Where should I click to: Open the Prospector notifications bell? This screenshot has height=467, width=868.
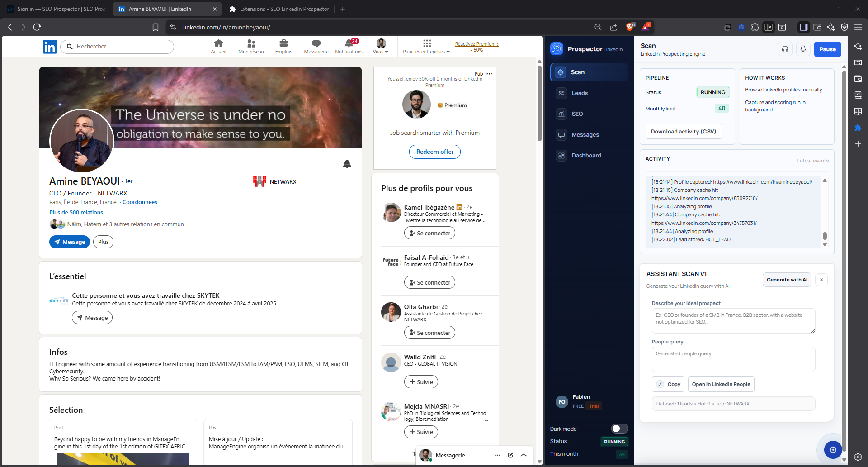(803, 49)
